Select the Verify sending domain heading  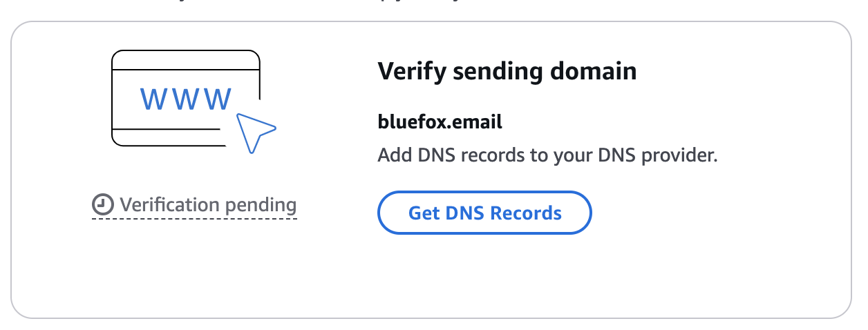click(507, 71)
